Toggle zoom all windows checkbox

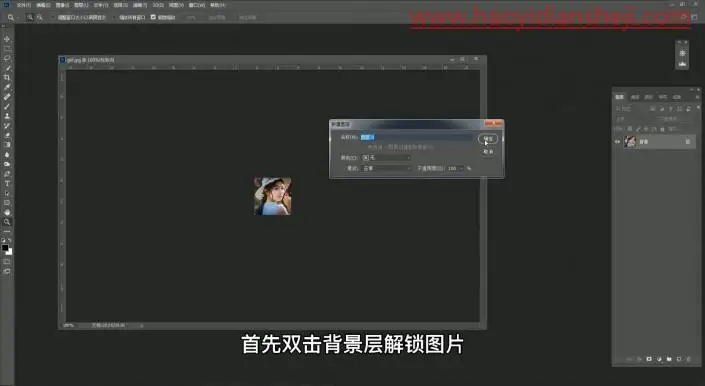(114, 18)
